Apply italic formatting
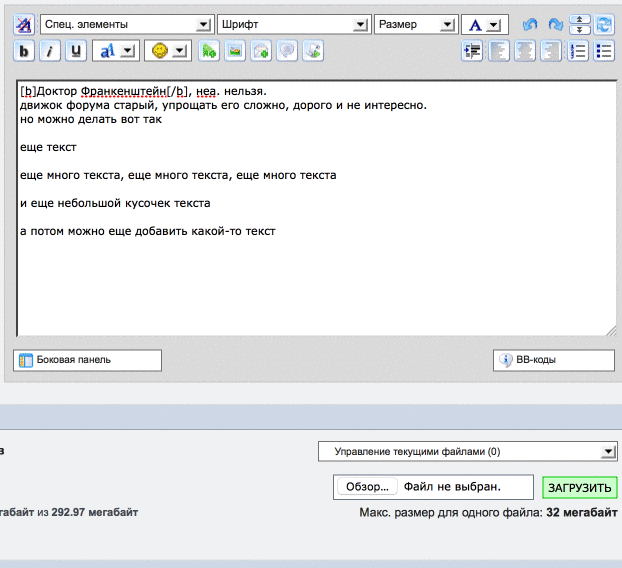 click(50, 50)
